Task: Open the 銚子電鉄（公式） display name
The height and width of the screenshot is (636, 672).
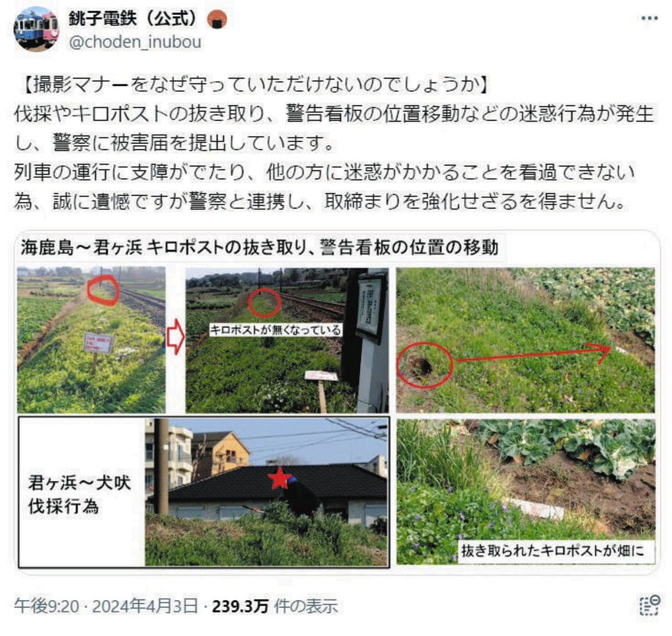Action: click(133, 18)
